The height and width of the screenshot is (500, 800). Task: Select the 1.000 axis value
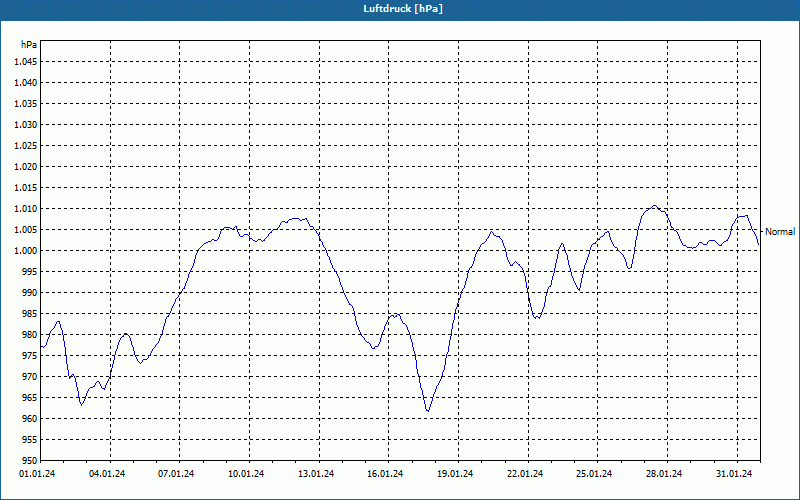tap(25, 251)
